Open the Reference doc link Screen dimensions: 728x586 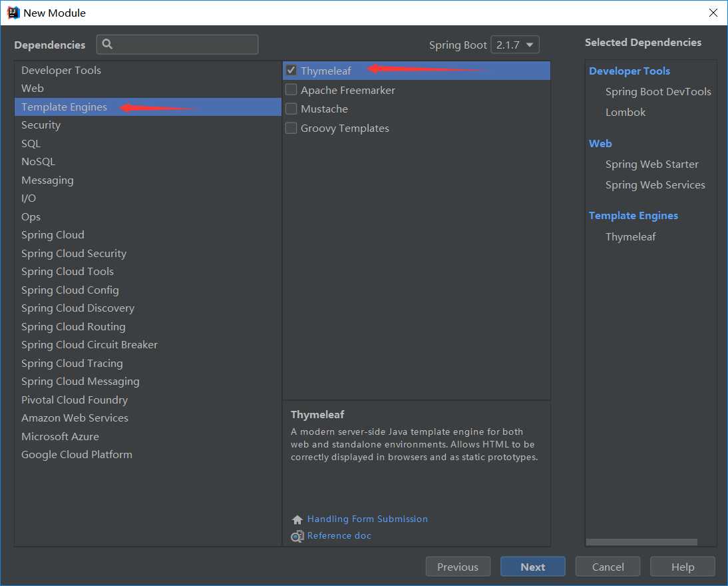pyautogui.click(x=339, y=536)
